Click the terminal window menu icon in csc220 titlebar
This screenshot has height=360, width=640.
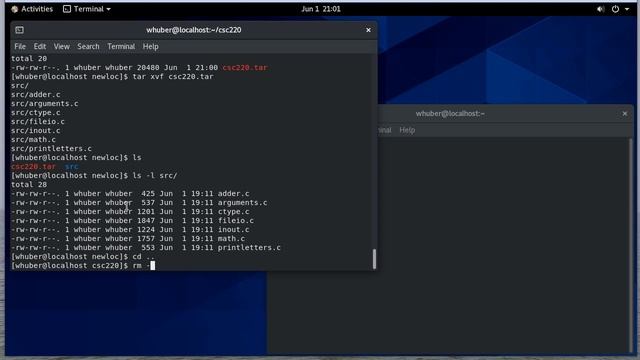19,30
